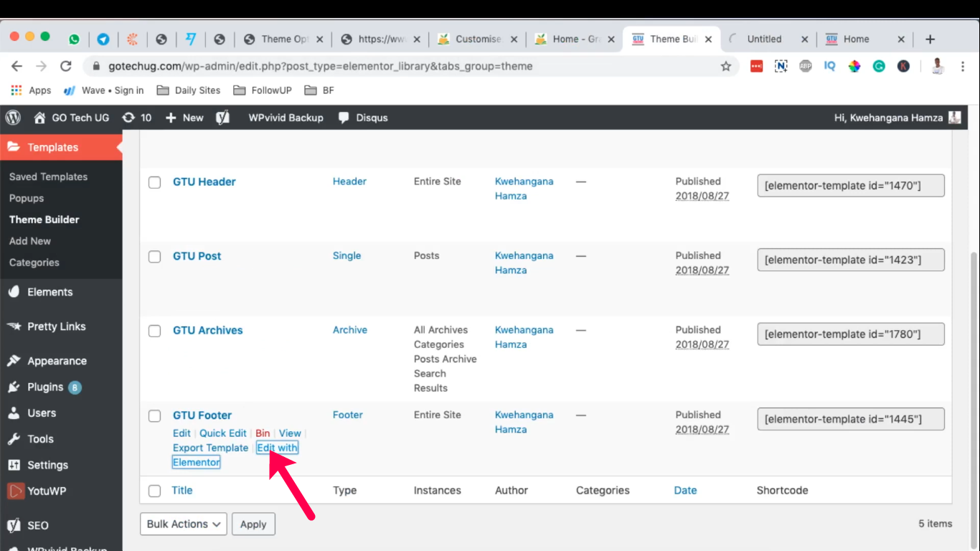Screen dimensions: 980x551
Task: Select the GTU Header checkbox
Action: coord(154,182)
